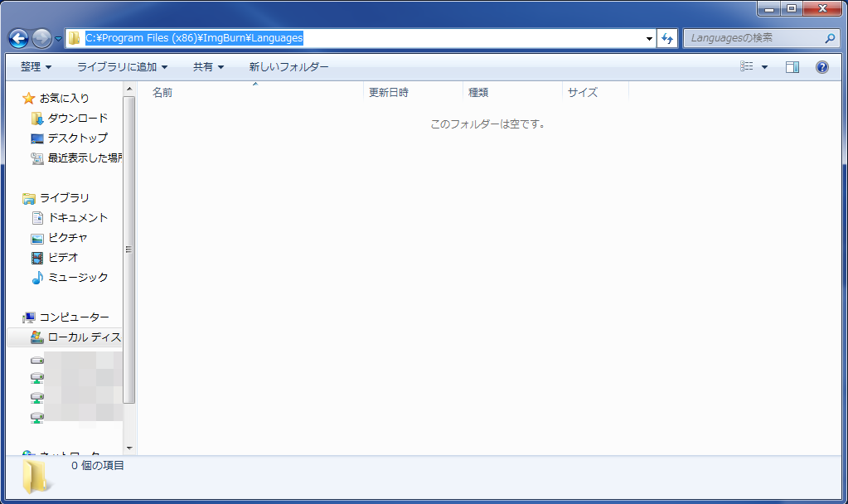Close the Explorer window
Viewport: 848px width, 504px height.
(x=822, y=8)
